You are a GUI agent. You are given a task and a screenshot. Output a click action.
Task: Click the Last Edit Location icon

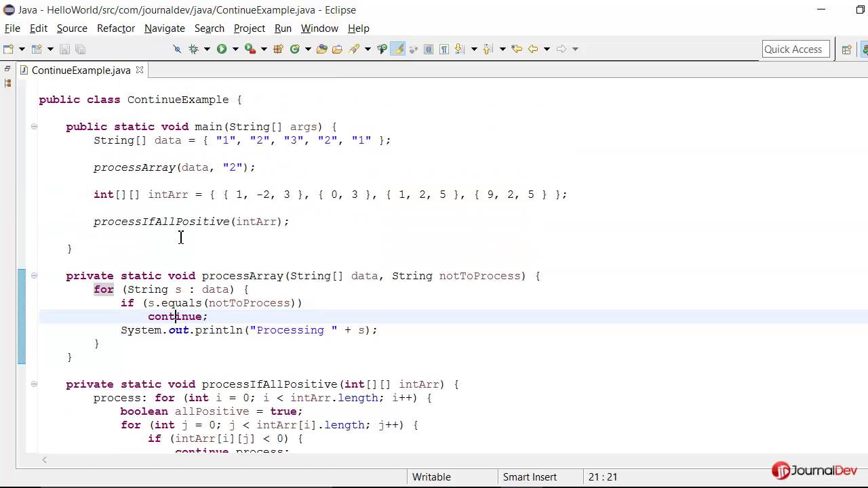pyautogui.click(x=517, y=49)
